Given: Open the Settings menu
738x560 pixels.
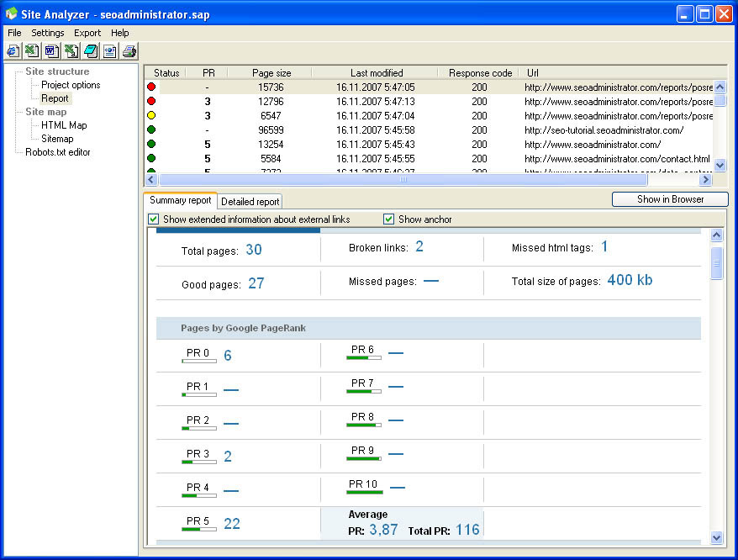Looking at the screenshot, I should 48,33.
